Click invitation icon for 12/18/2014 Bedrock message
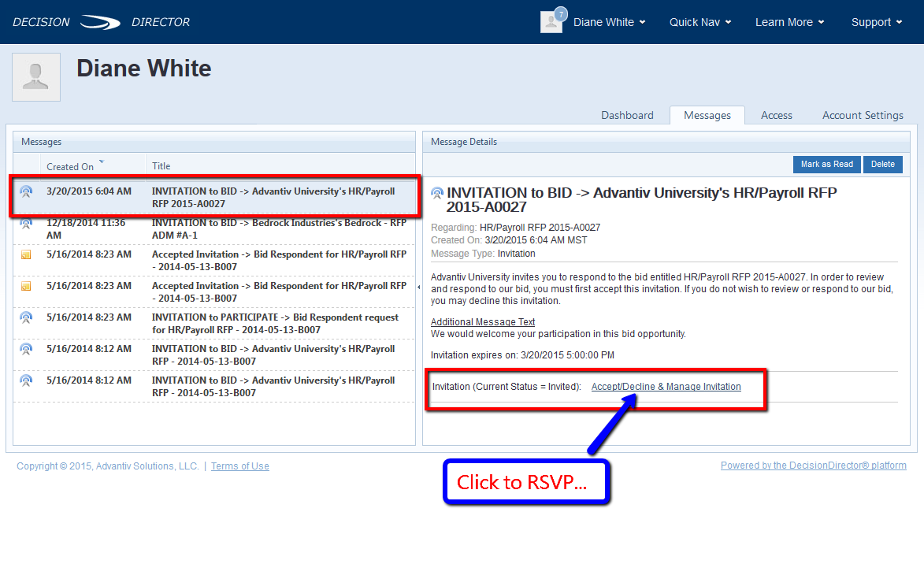The width and height of the screenshot is (924, 564). pyautogui.click(x=26, y=224)
